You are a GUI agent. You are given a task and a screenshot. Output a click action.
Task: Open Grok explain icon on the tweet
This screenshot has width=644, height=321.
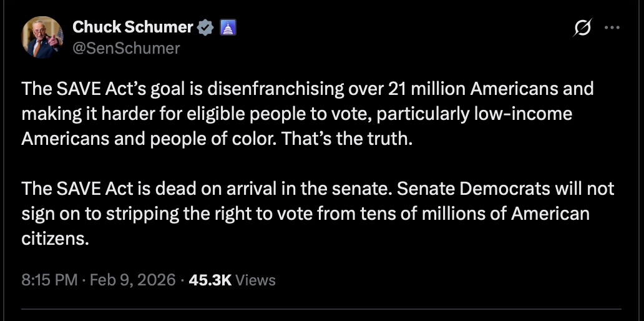(x=583, y=28)
